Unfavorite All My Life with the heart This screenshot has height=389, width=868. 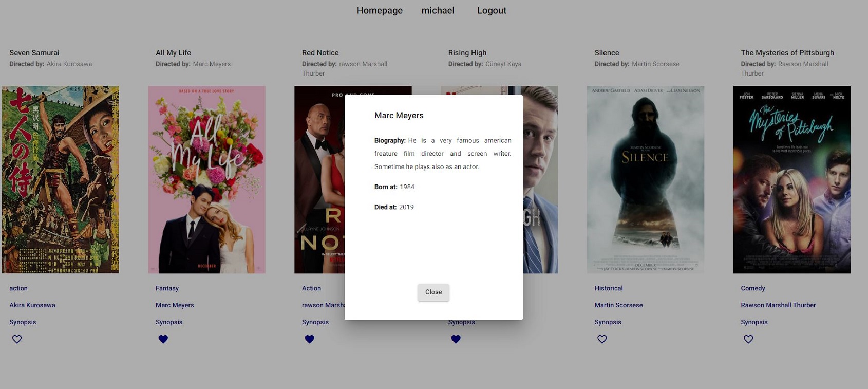tap(163, 339)
